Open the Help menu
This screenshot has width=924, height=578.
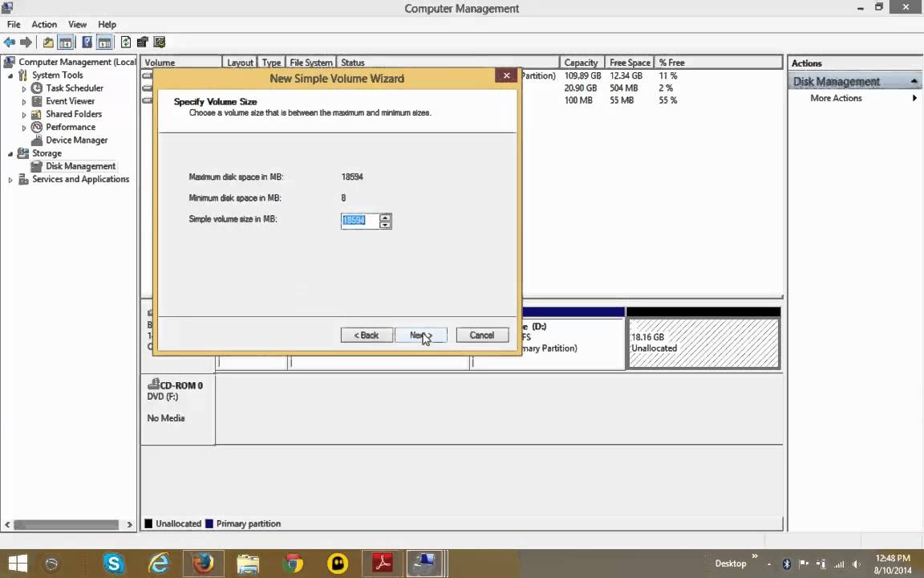point(107,24)
